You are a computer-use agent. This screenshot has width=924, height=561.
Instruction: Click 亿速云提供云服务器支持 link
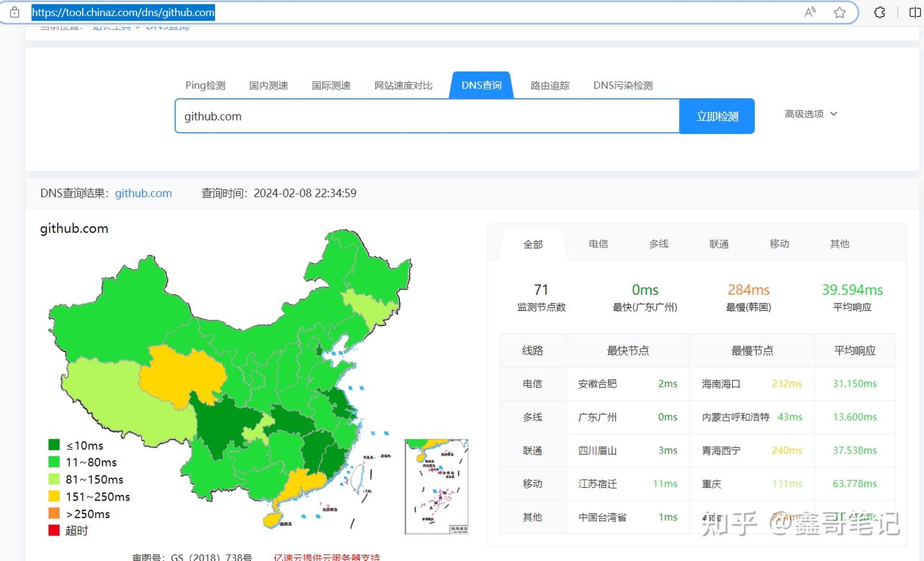pyautogui.click(x=327, y=557)
